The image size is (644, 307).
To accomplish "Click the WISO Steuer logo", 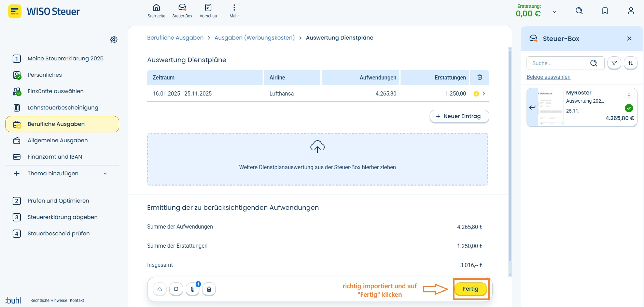I will (44, 11).
